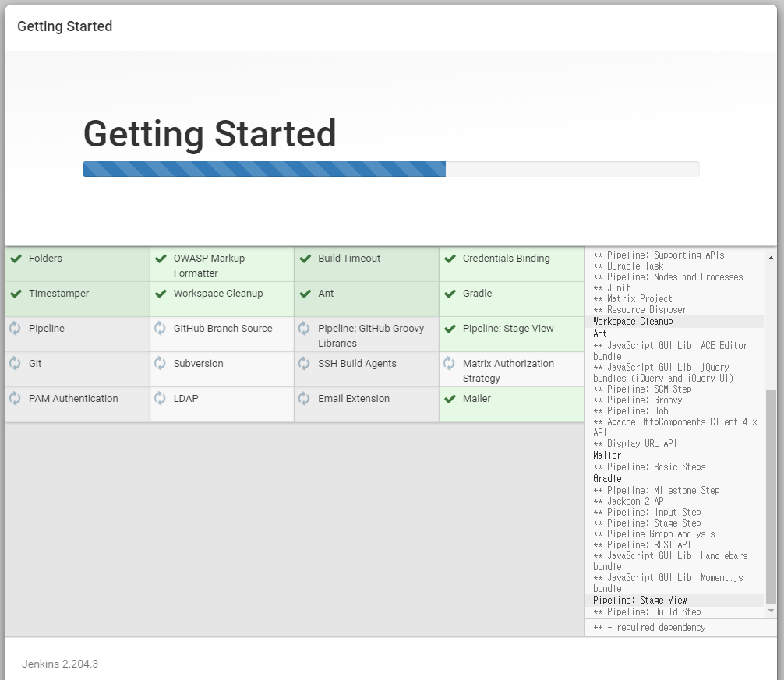The height and width of the screenshot is (680, 784).
Task: Click the highlighted Workspace Cleanup log entry
Action: click(x=674, y=321)
